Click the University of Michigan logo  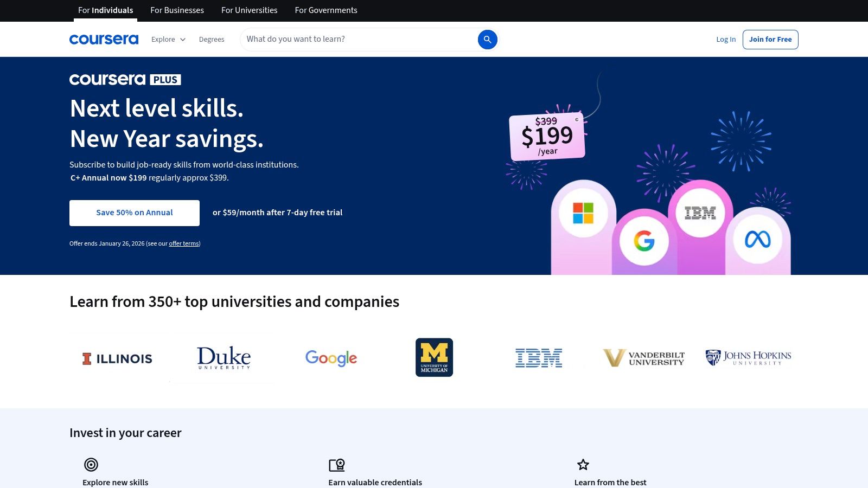click(433, 357)
